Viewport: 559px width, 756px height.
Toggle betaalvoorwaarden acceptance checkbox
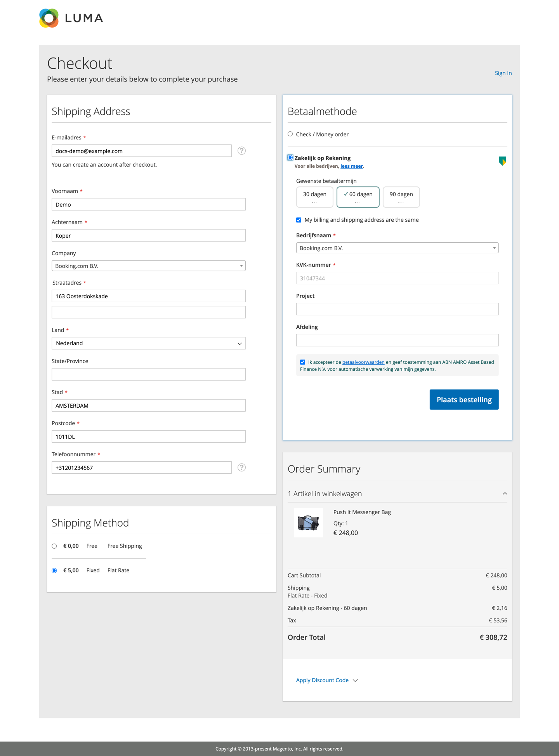coord(302,362)
